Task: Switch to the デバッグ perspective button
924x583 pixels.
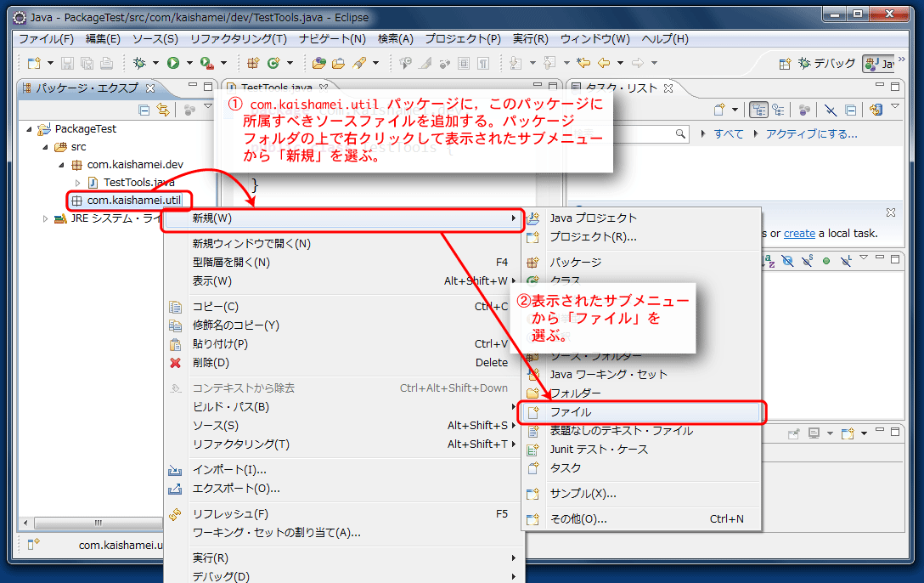Action: click(x=827, y=63)
